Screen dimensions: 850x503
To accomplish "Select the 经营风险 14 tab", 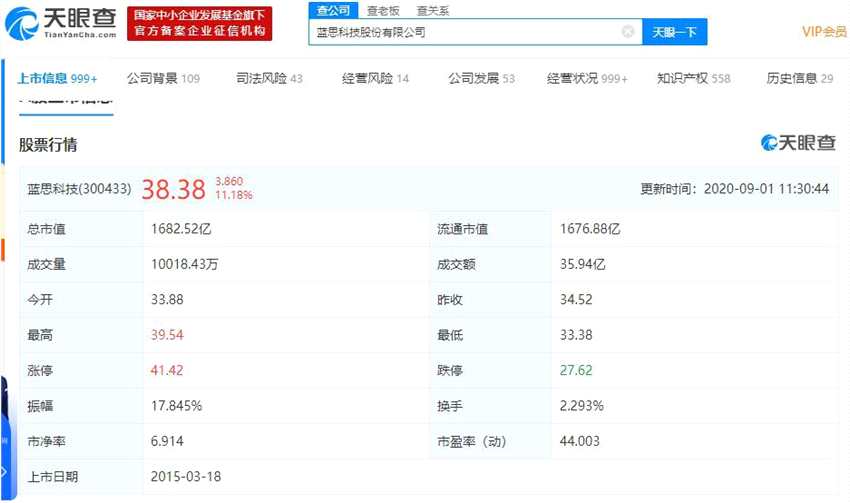I will pyautogui.click(x=375, y=79).
